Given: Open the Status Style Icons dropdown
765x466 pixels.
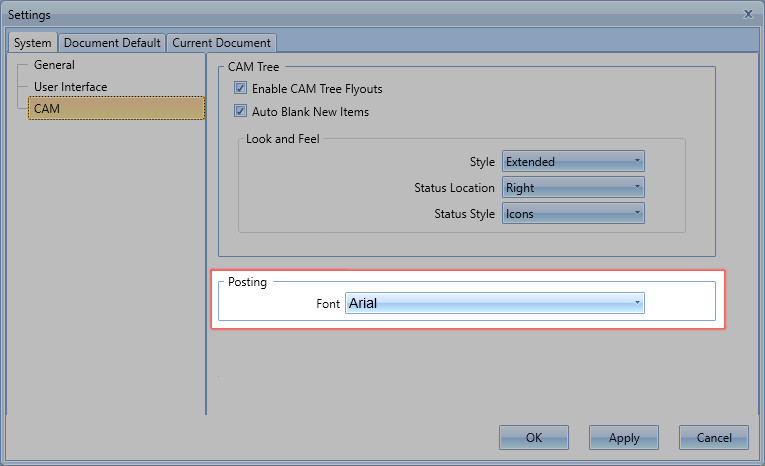Looking at the screenshot, I should [573, 213].
